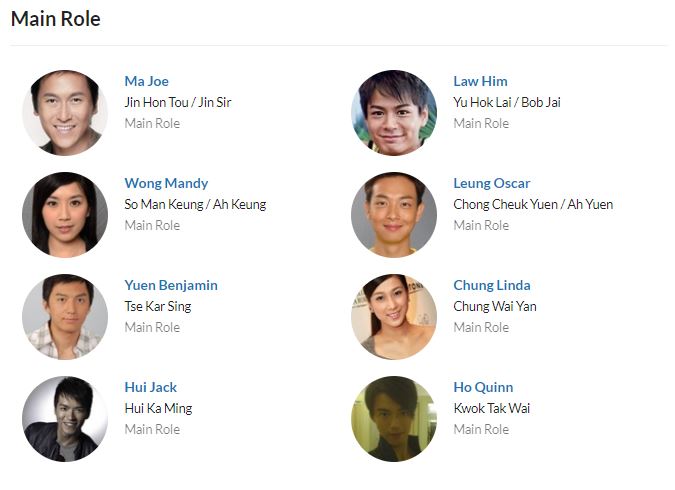Click the Law Him link
The height and width of the screenshot is (490, 675).
tap(480, 81)
